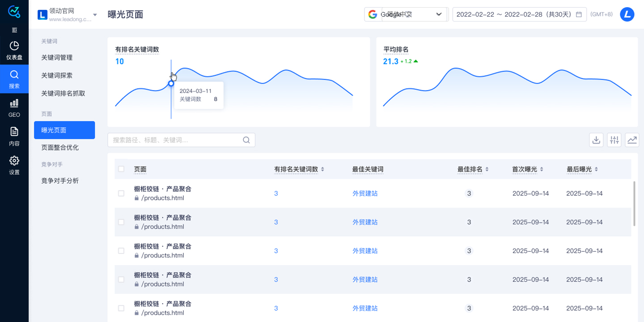This screenshot has width=644, height=322.
Task: Click the 最佳关键词 column header
Action: (368, 169)
